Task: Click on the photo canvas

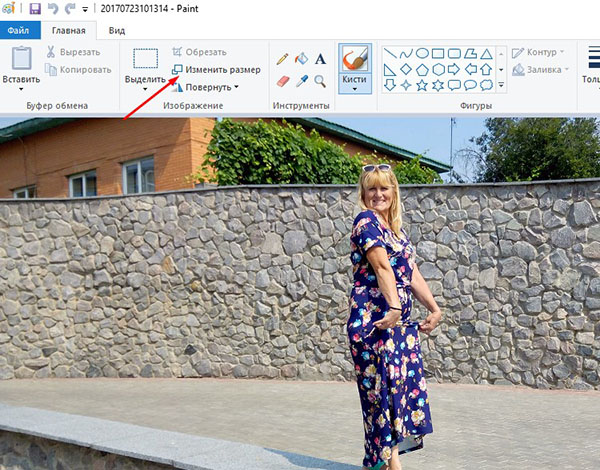Action: [300, 294]
